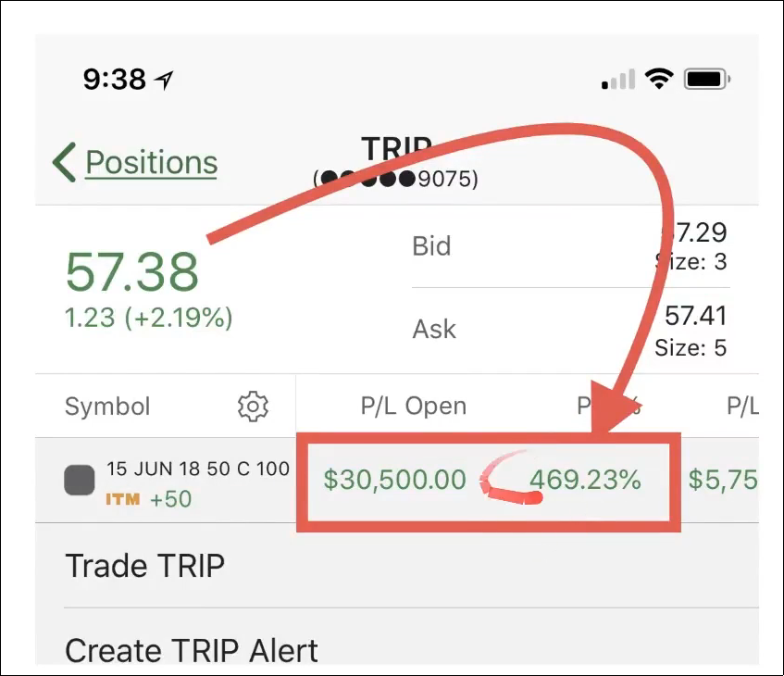Tap the Bid label row
Viewport: 784px width, 676px height.
570,246
